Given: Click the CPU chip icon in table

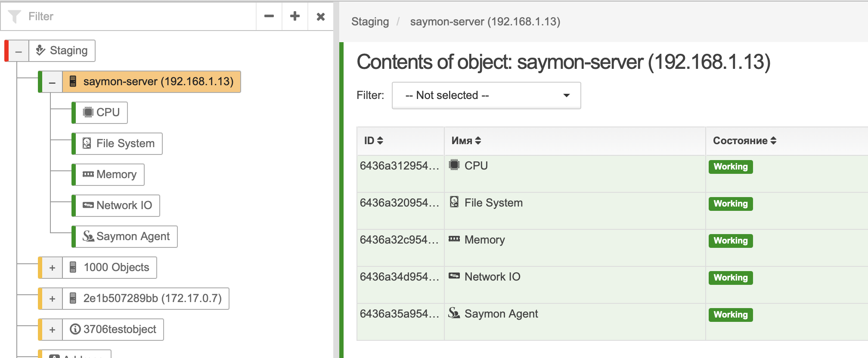Looking at the screenshot, I should [x=454, y=165].
